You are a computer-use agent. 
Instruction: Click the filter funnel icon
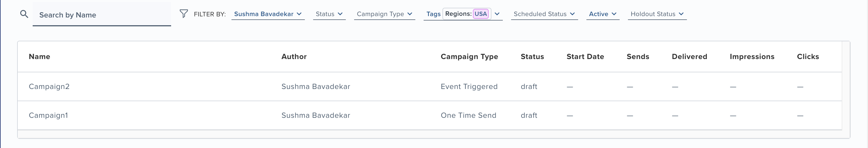184,14
